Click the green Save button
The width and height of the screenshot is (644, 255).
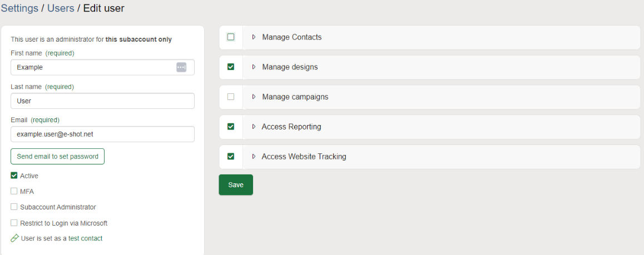tap(236, 185)
